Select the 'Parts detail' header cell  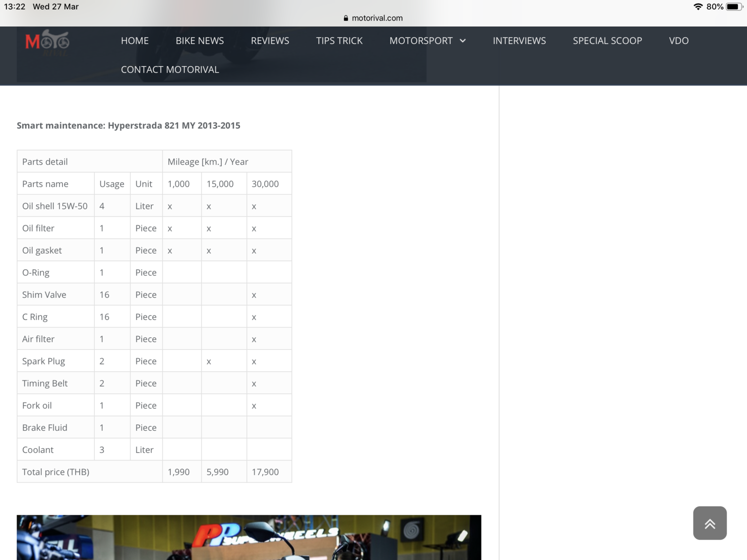coord(90,161)
